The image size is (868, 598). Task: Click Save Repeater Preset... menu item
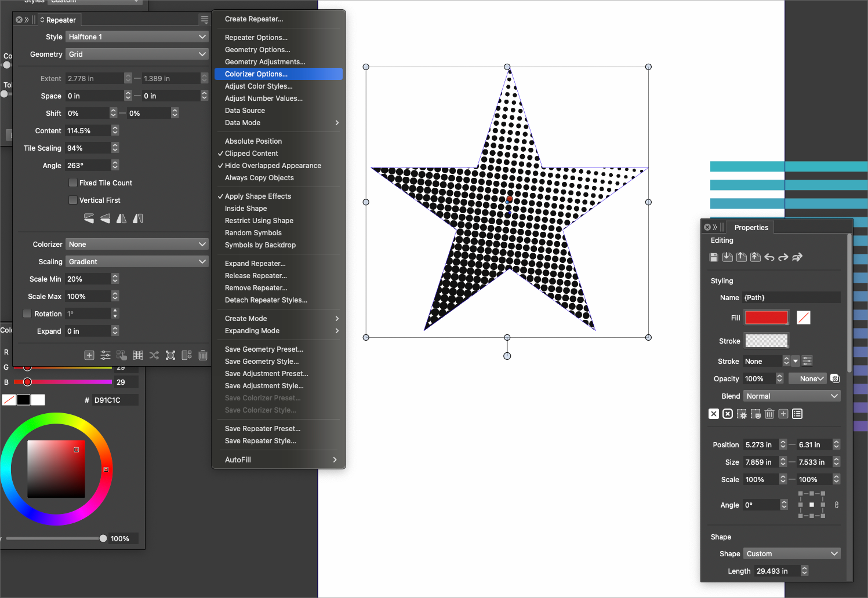pos(263,429)
